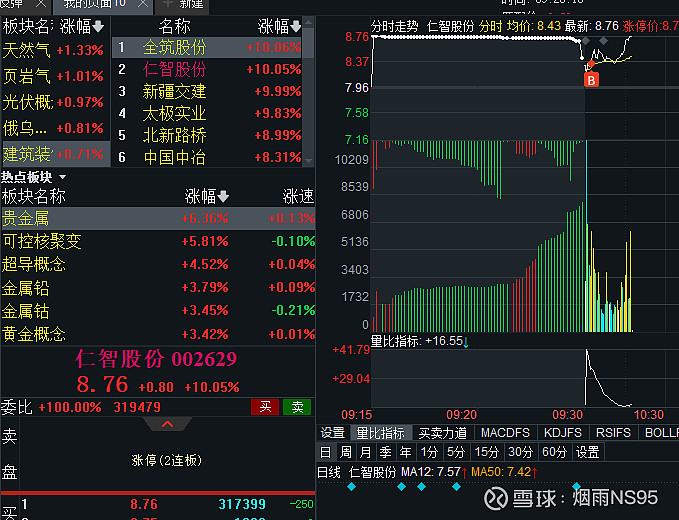Sort sector list by 涨幅 arrow at top left
This screenshot has height=520, width=679.
coord(98,26)
